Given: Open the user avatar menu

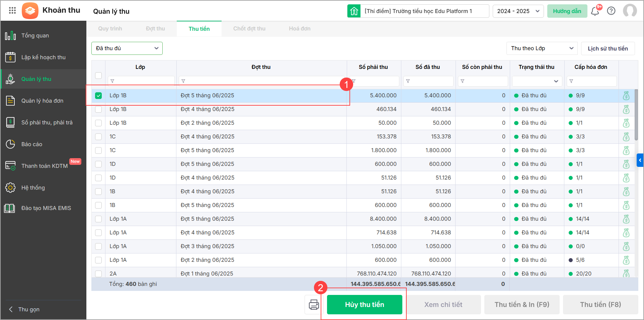Looking at the screenshot, I should pyautogui.click(x=630, y=11).
